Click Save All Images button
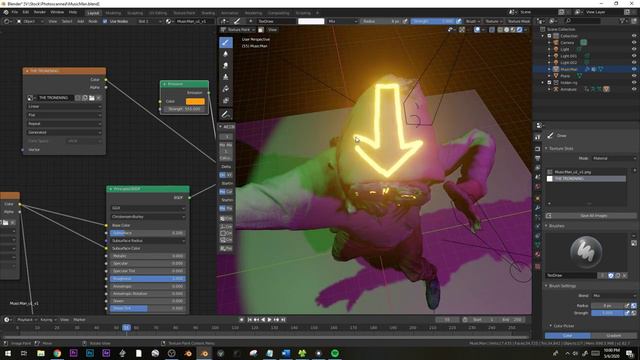 pos(593,216)
